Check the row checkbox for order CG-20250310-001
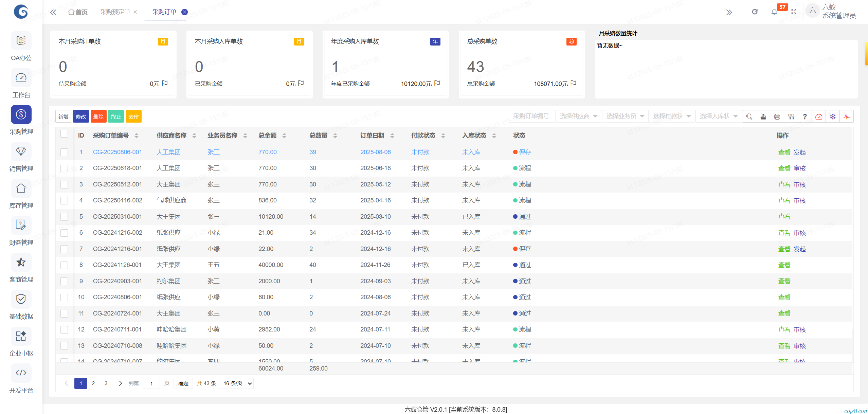Image resolution: width=868 pixels, height=414 pixels. pos(64,217)
